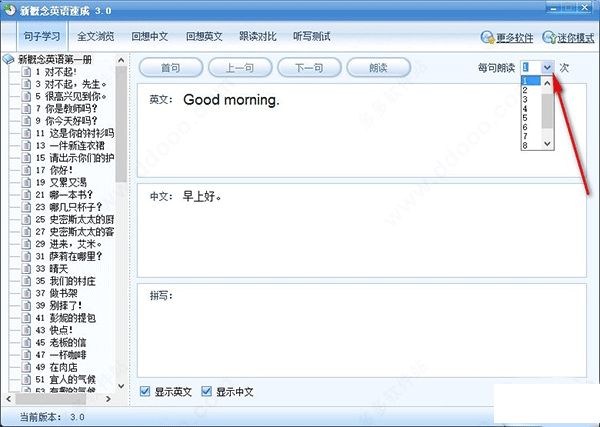Click the 更多软件 globe icon
Viewport: 600px width, 427px height.
pyautogui.click(x=488, y=37)
